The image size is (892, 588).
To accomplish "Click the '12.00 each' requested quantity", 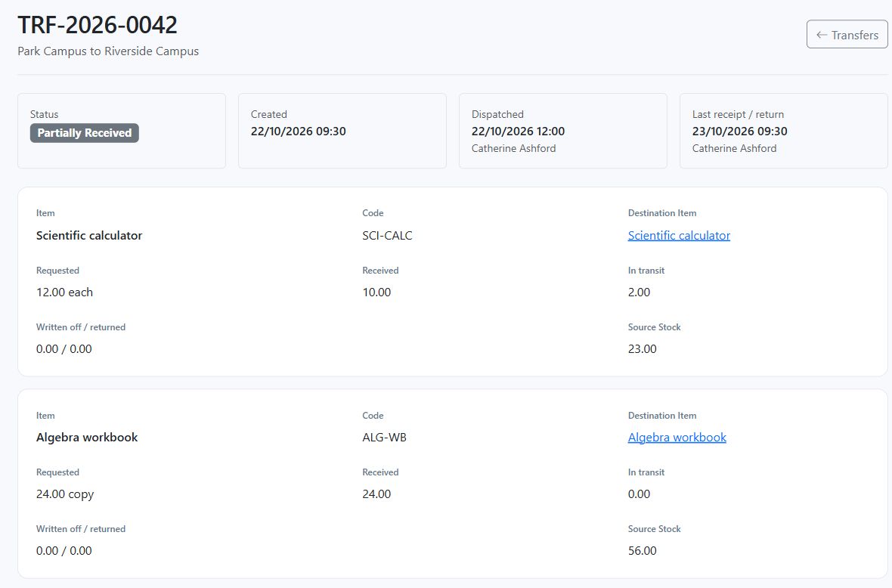I will click(64, 292).
